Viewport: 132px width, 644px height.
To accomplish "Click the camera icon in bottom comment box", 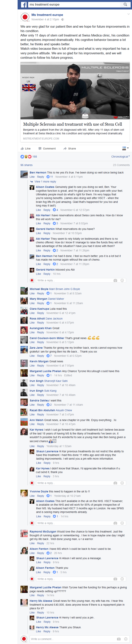I will (x=119, y=639).
